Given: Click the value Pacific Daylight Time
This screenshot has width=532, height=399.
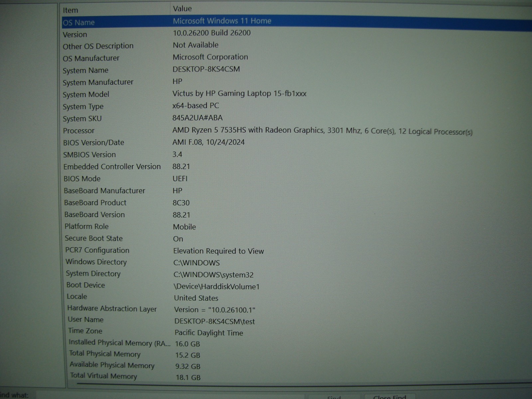Looking at the screenshot, I should (209, 333).
